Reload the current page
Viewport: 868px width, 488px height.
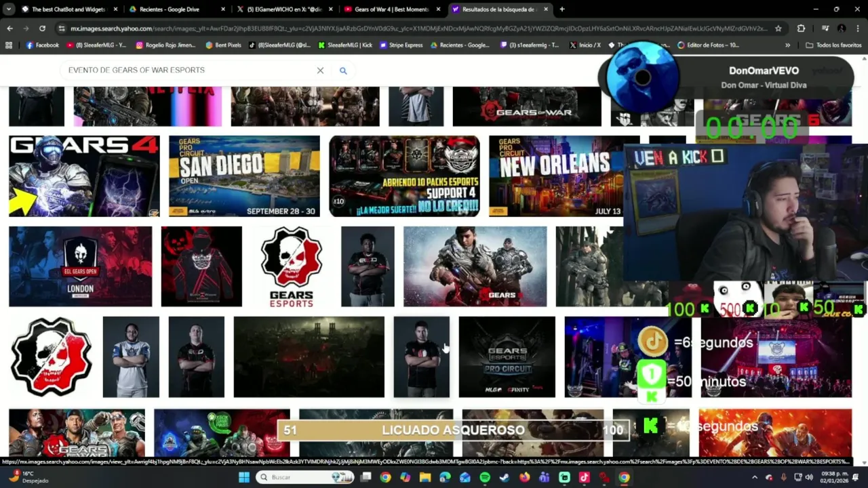pos(42,28)
